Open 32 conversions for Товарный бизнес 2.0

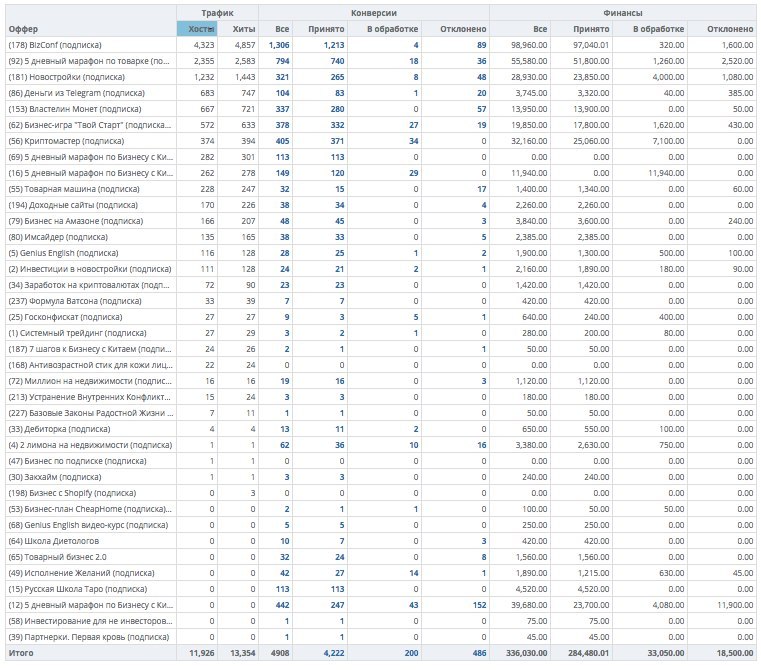tap(285, 557)
